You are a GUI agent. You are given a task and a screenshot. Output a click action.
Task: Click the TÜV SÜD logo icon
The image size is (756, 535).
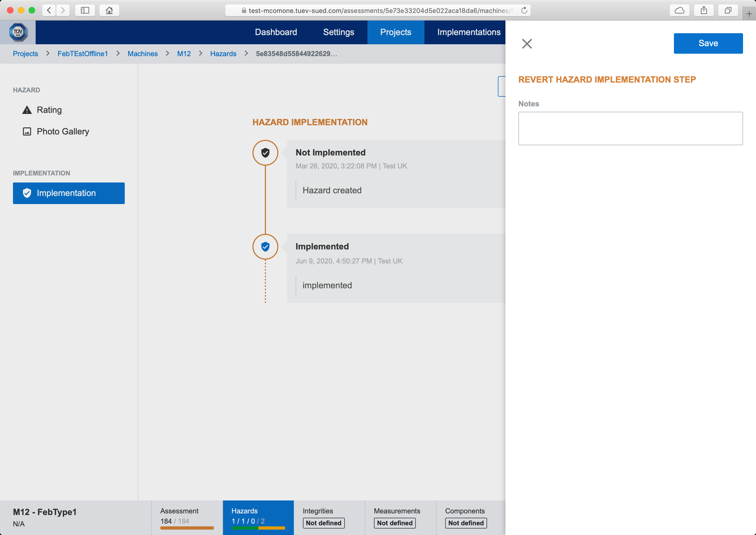[x=18, y=32]
